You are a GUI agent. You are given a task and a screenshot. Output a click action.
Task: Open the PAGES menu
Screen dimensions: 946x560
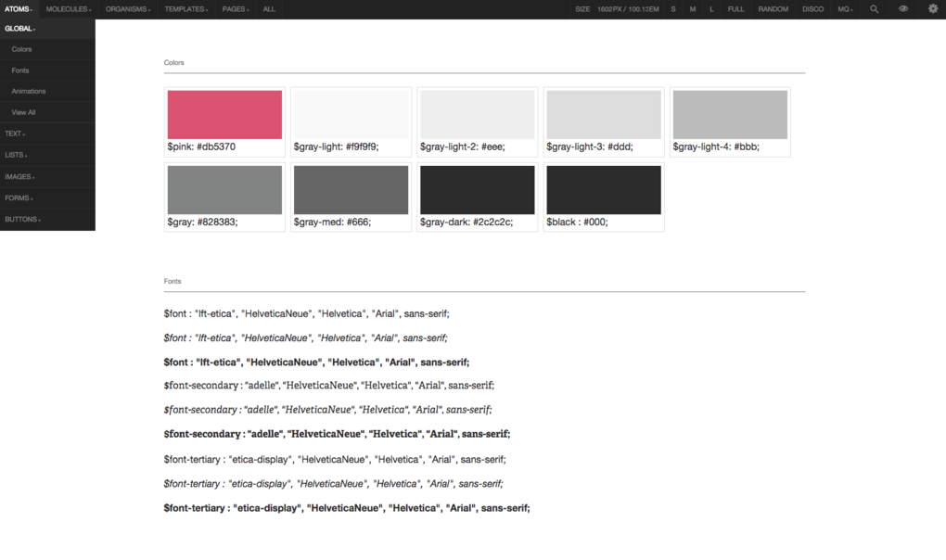point(236,9)
